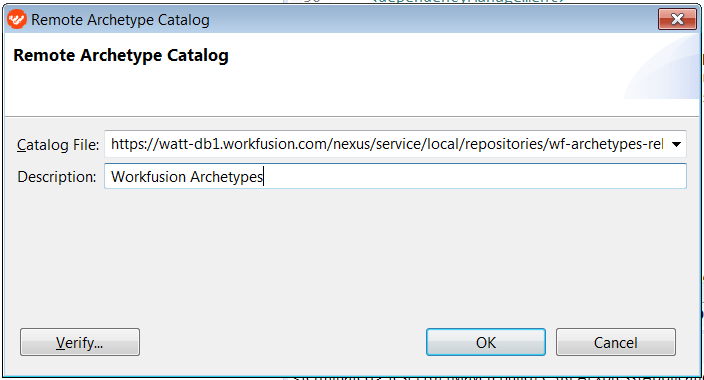Confirm the dialog with OK
The width and height of the screenshot is (704, 380).
click(486, 342)
